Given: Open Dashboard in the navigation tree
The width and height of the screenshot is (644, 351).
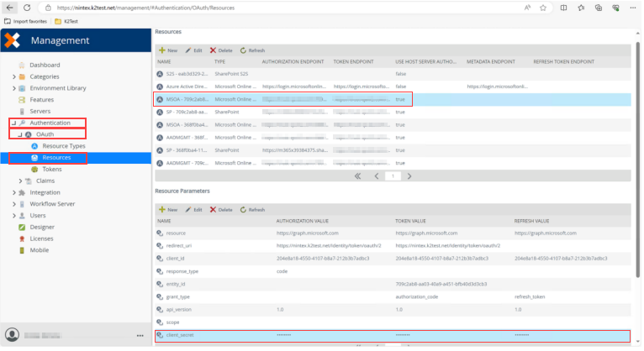Looking at the screenshot, I should click(x=45, y=65).
